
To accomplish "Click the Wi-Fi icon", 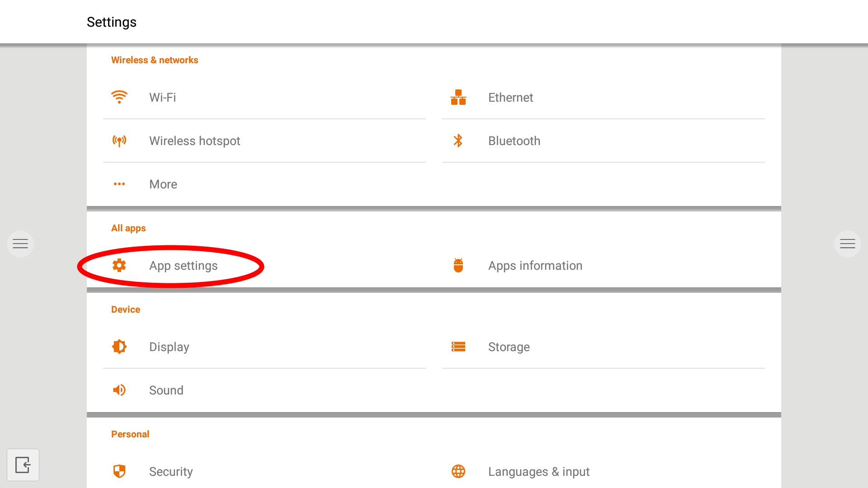I will click(119, 97).
